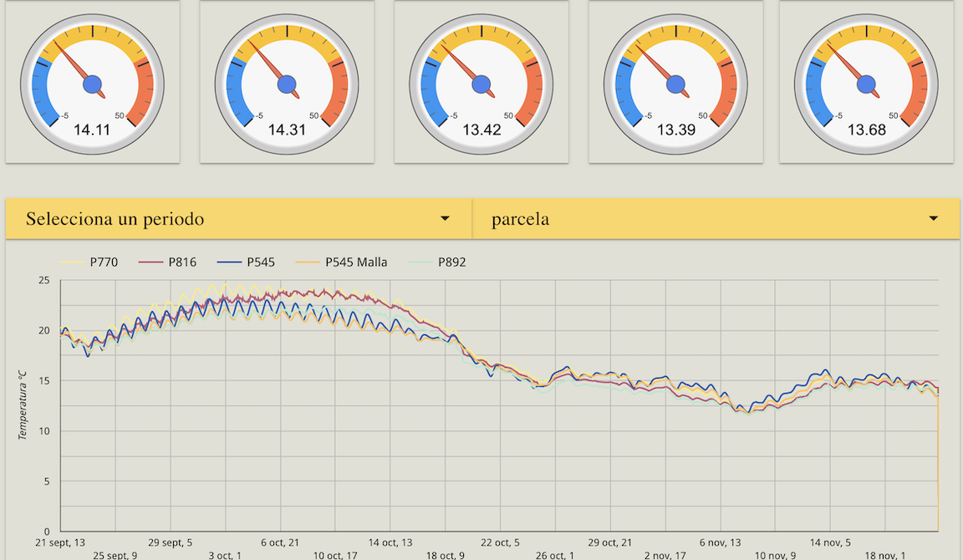Click the '14 nov, 5' x-axis label
Image resolution: width=963 pixels, height=560 pixels.
coord(831,542)
